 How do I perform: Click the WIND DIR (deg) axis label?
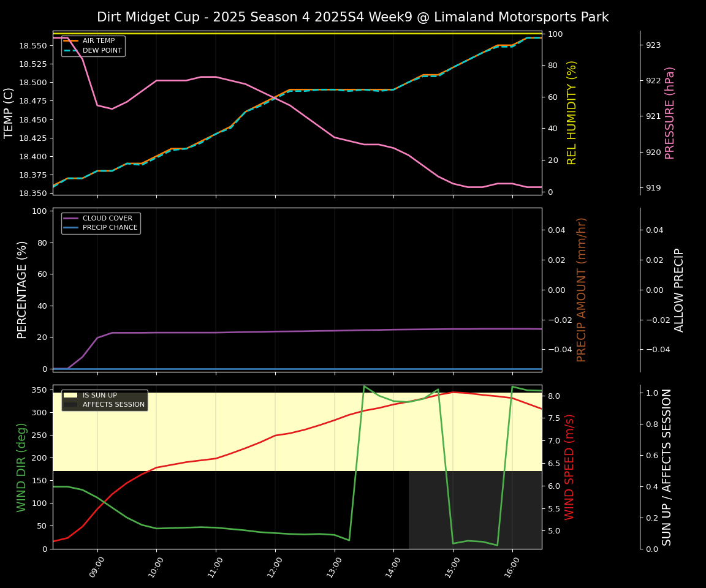click(22, 467)
